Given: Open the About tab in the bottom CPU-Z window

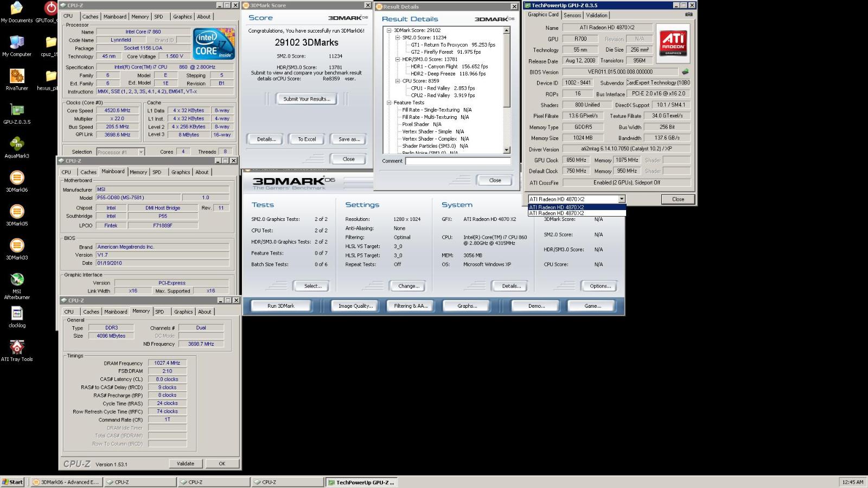Looking at the screenshot, I should pyautogui.click(x=205, y=312).
